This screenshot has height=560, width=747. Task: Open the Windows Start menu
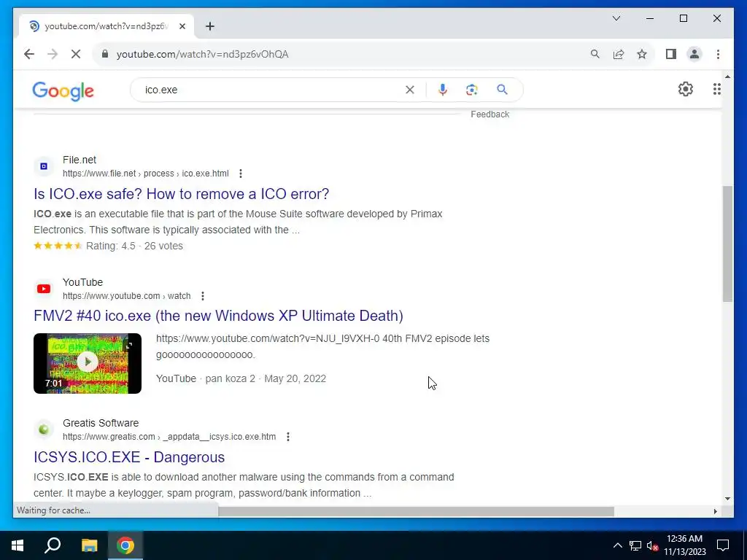coord(18,545)
